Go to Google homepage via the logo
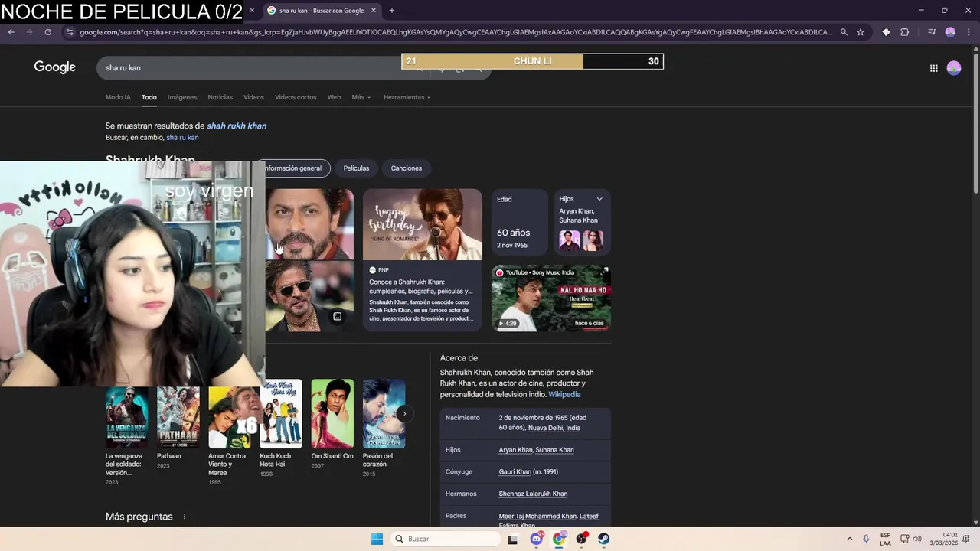This screenshot has width=980, height=551. click(55, 67)
